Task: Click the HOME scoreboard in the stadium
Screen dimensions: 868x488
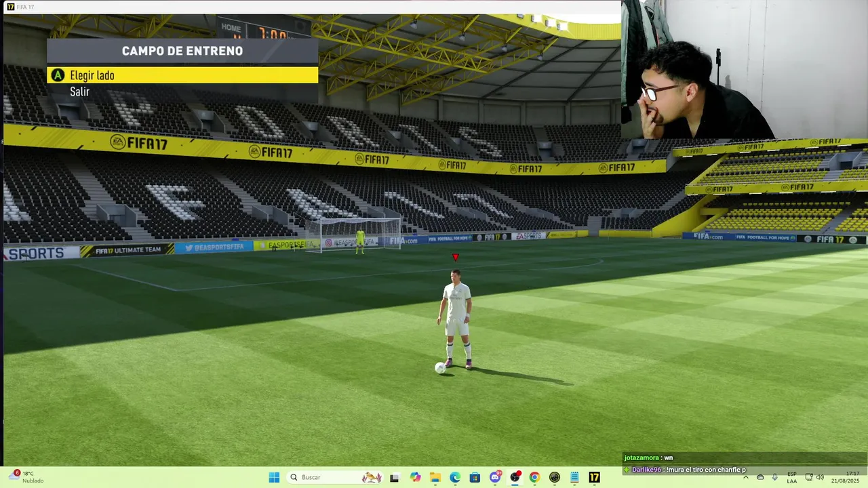Action: pyautogui.click(x=264, y=28)
